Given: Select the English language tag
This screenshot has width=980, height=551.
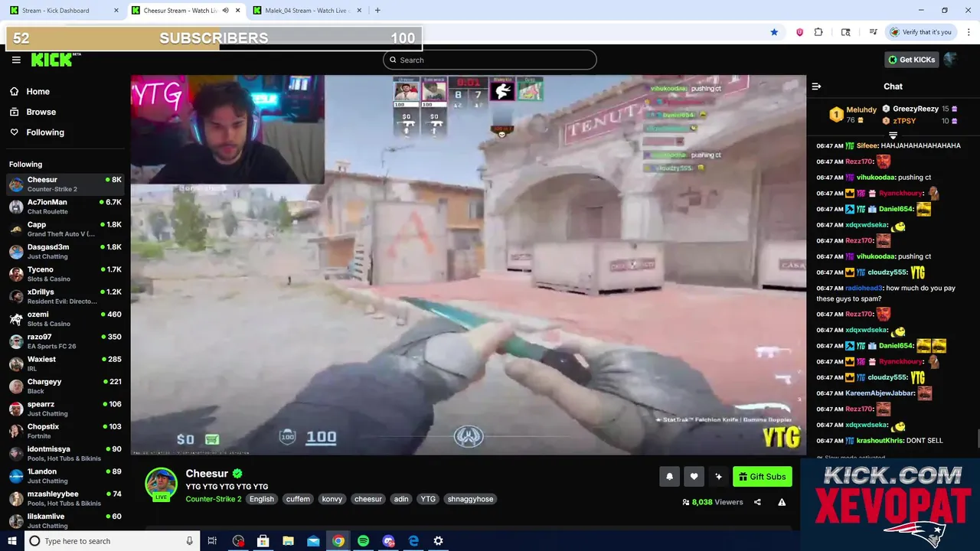Looking at the screenshot, I should pos(261,499).
